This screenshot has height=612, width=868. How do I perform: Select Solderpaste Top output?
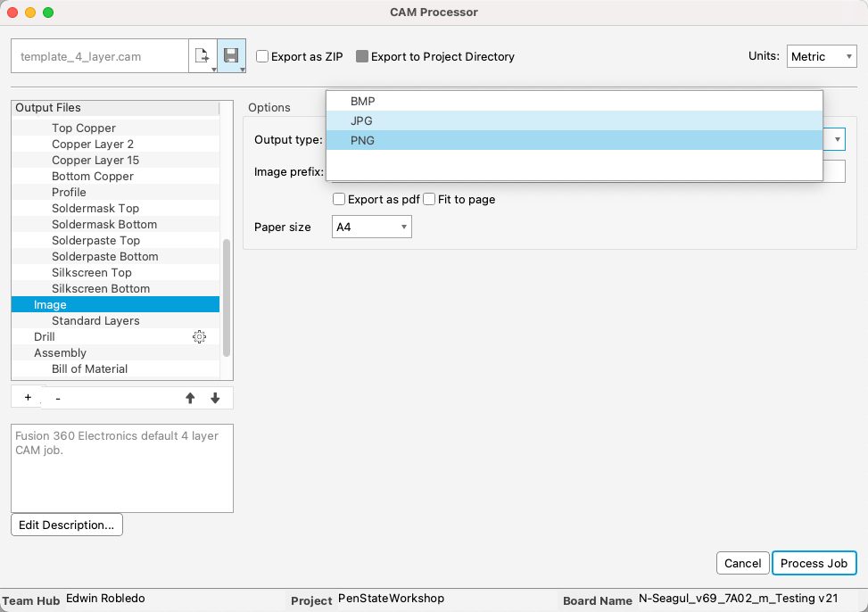[x=115, y=240]
